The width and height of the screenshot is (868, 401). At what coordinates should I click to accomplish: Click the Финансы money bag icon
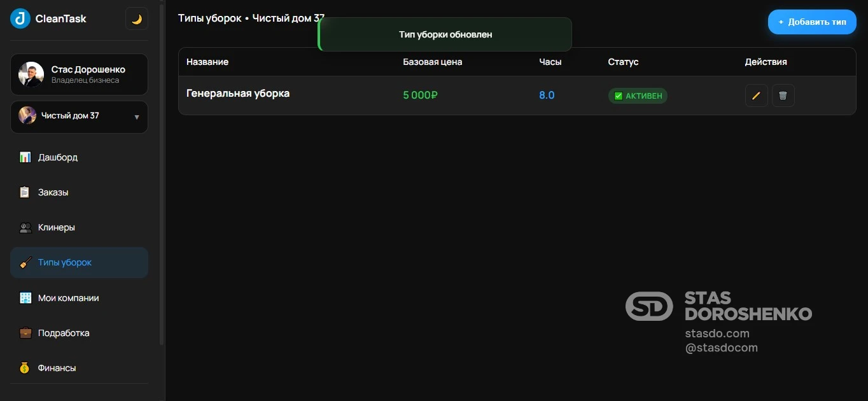pyautogui.click(x=25, y=368)
